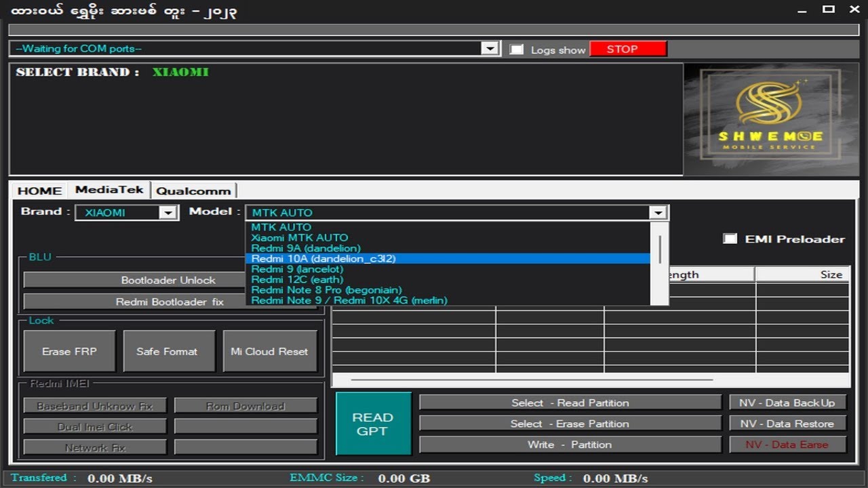This screenshot has width=868, height=488.
Task: Click the SELECT BRAND : XIAOMI log text
Action: tap(113, 72)
